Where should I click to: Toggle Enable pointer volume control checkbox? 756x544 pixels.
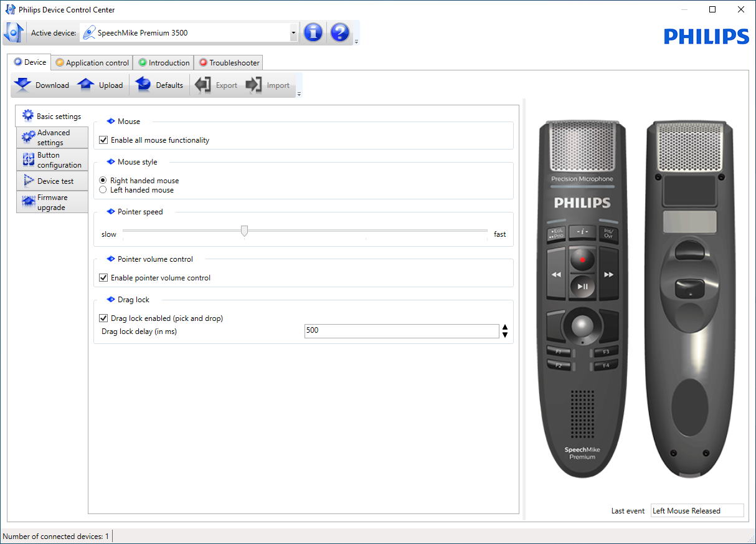tap(103, 278)
